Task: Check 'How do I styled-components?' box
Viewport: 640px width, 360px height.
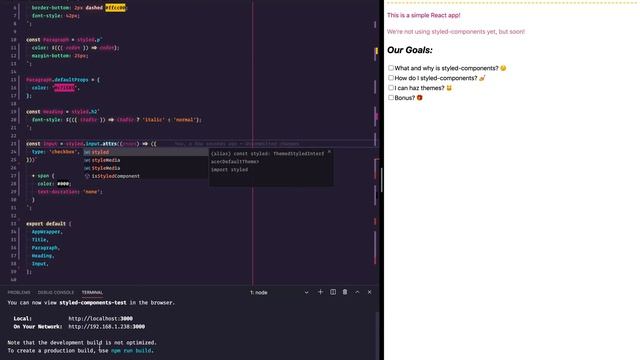Action: (391, 78)
